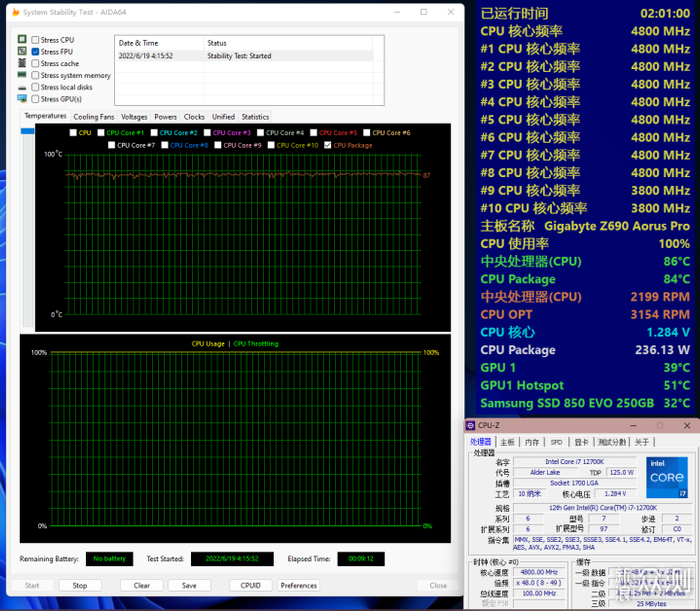Screen dimensions: 700x611
Task: Stop the stability test
Action: click(x=79, y=585)
